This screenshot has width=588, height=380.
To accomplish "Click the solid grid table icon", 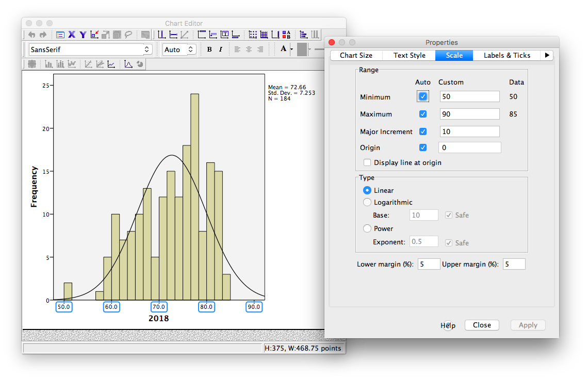I will click(264, 35).
